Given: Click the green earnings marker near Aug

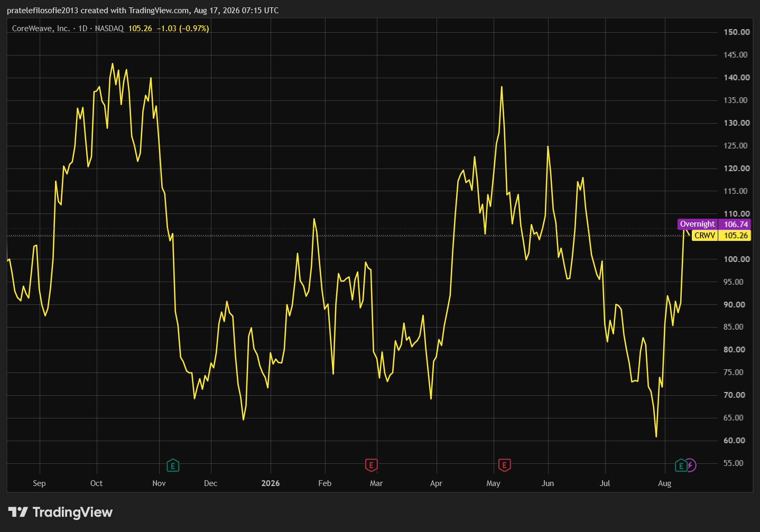Looking at the screenshot, I should 681,465.
